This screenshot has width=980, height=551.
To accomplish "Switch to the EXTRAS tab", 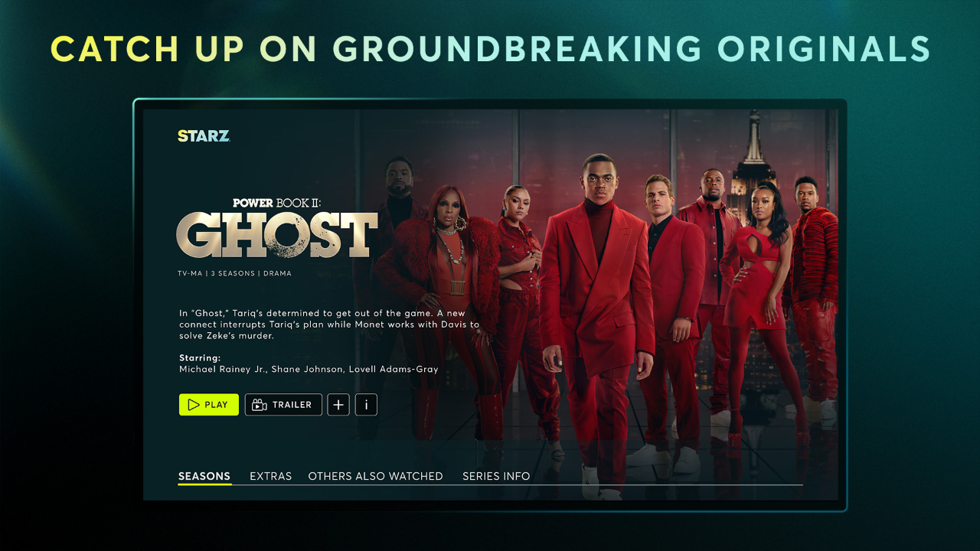I will coord(271,476).
